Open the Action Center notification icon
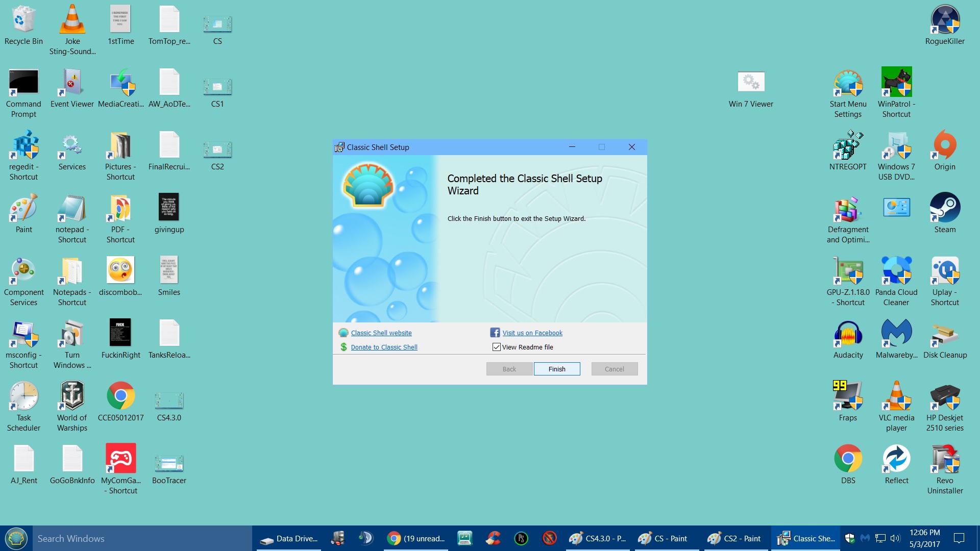This screenshot has height=551, width=980. tap(959, 538)
